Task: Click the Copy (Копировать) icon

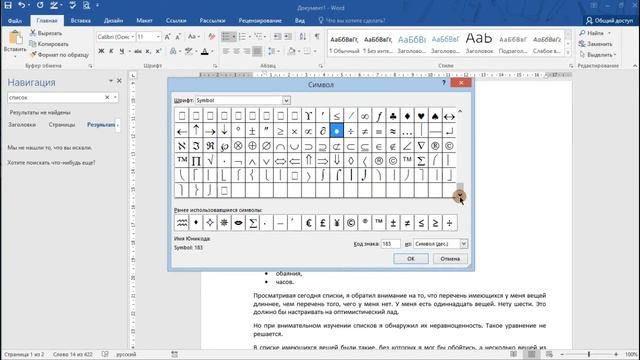Action: [33, 44]
